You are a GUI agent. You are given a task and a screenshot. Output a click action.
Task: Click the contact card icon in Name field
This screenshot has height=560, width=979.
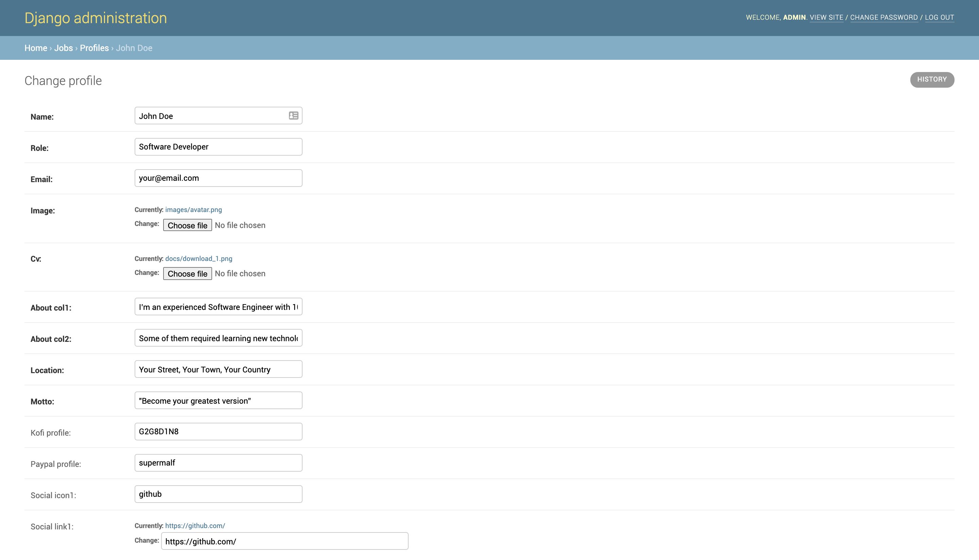[x=293, y=116]
